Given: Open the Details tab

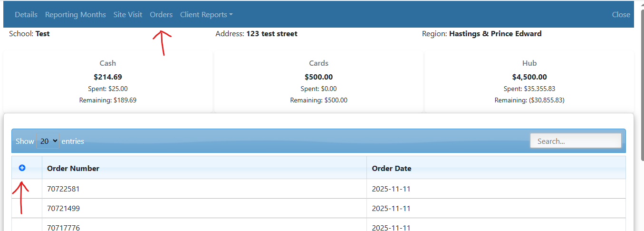Looking at the screenshot, I should (26, 15).
